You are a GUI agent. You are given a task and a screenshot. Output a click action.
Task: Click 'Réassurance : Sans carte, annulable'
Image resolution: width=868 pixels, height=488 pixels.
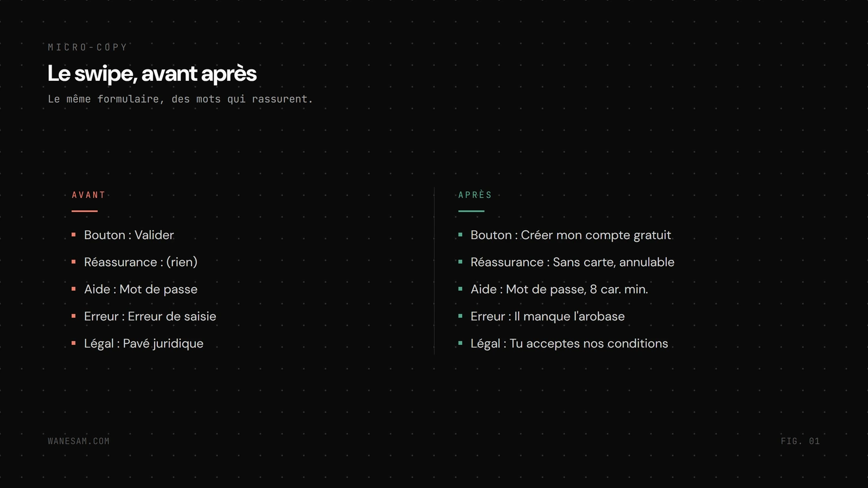click(572, 262)
